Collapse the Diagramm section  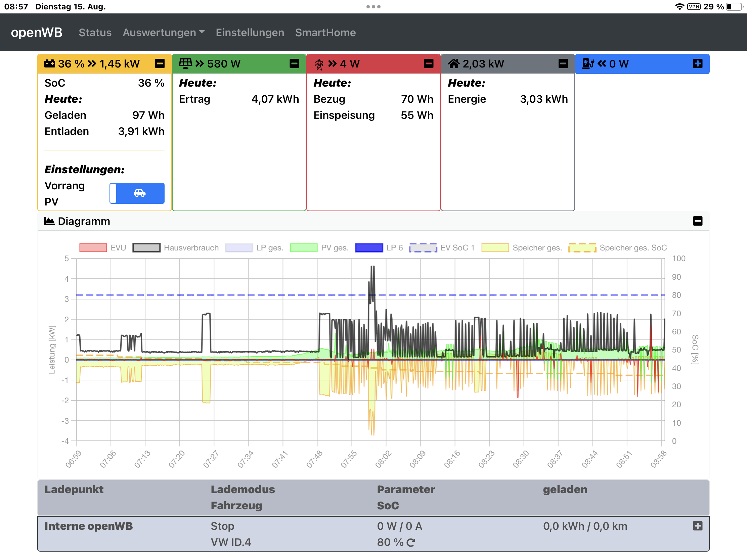[x=697, y=221]
